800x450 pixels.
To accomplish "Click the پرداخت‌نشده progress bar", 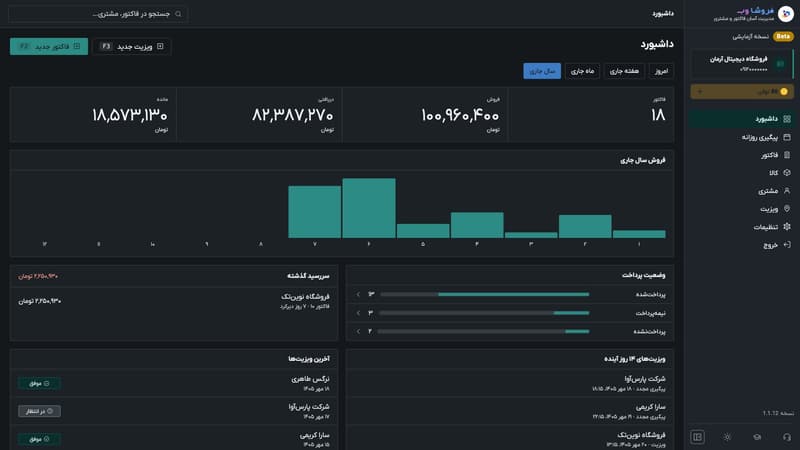I will (484, 331).
